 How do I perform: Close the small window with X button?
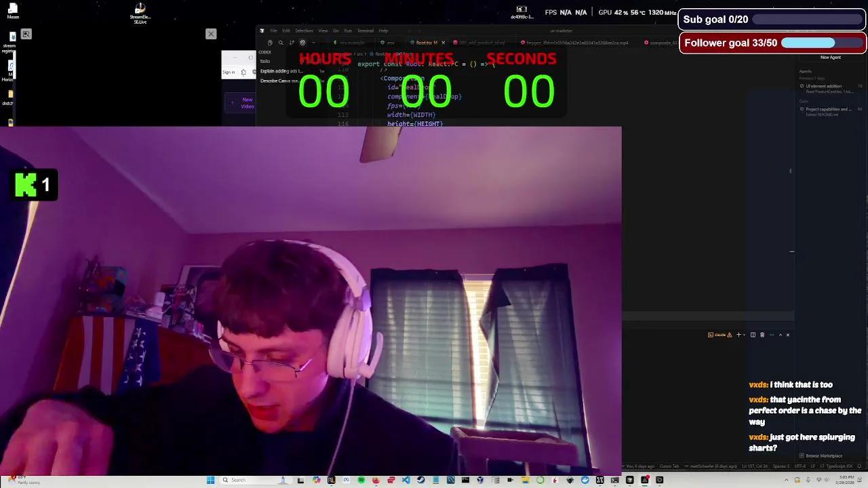click(x=211, y=34)
